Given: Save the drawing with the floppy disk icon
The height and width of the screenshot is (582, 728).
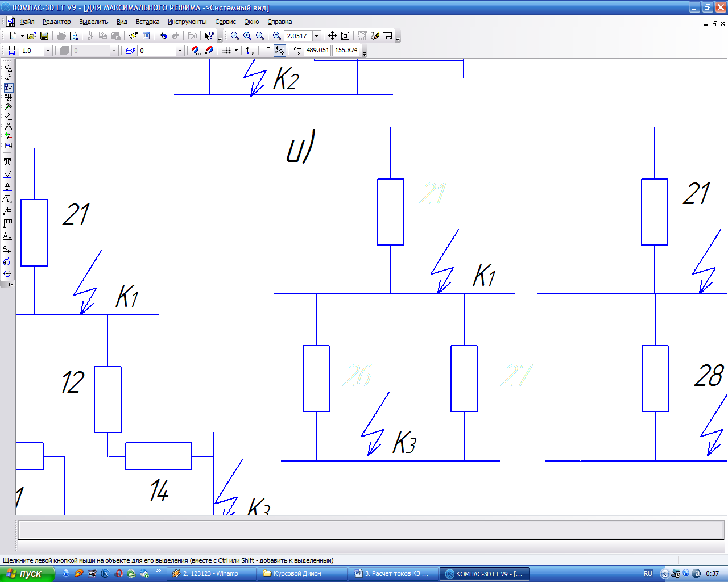Looking at the screenshot, I should (x=44, y=36).
